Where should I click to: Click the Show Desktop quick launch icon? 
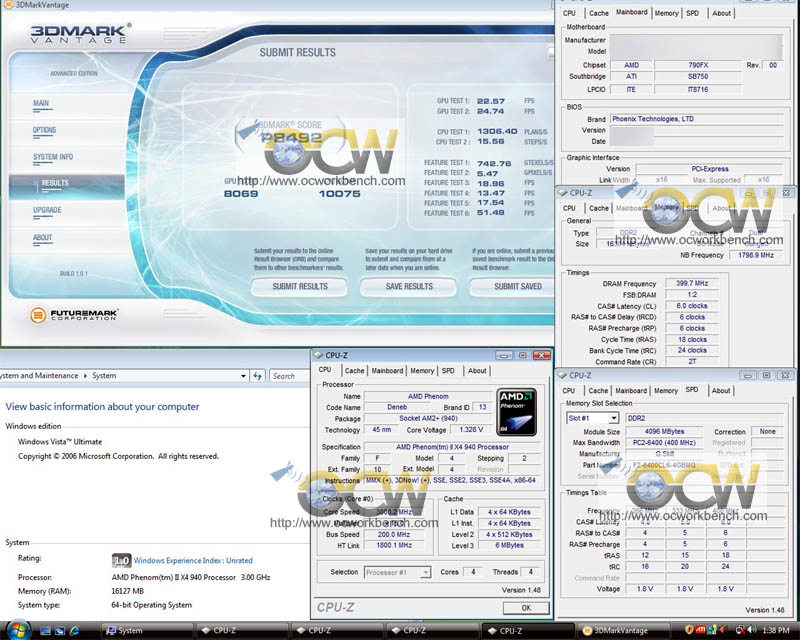(45, 631)
